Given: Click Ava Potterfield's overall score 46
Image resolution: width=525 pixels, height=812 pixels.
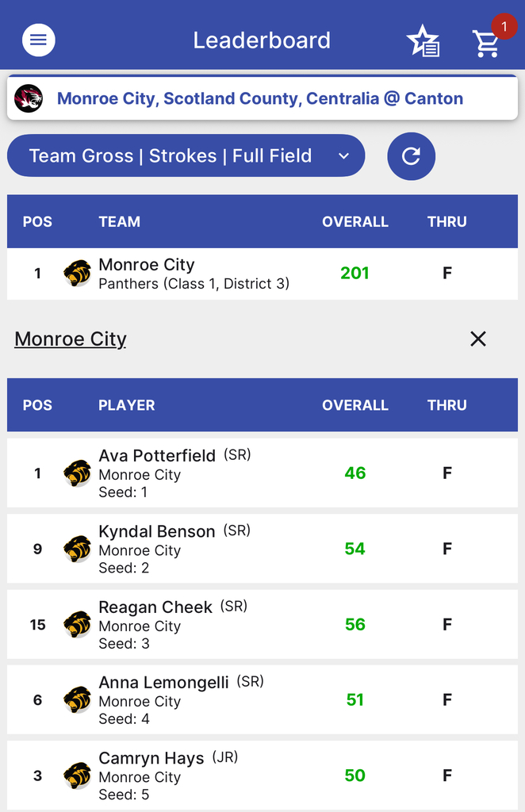Looking at the screenshot, I should coord(354,473).
